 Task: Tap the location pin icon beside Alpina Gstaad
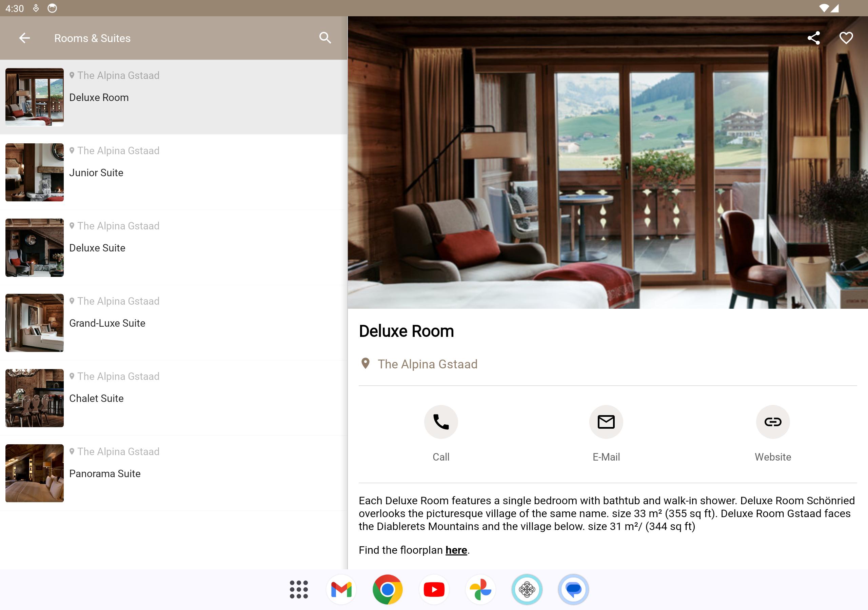pyautogui.click(x=365, y=363)
